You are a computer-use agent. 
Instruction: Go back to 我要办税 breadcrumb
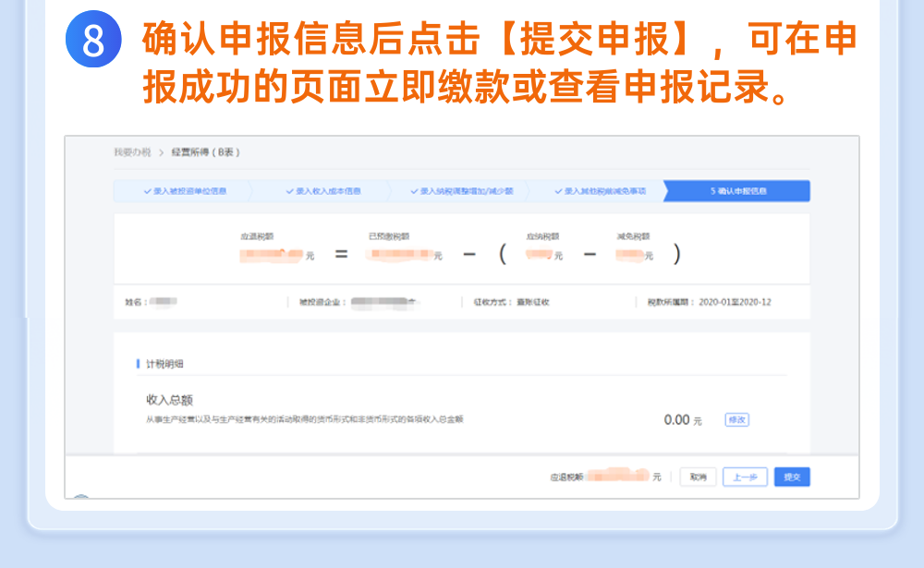click(x=132, y=152)
